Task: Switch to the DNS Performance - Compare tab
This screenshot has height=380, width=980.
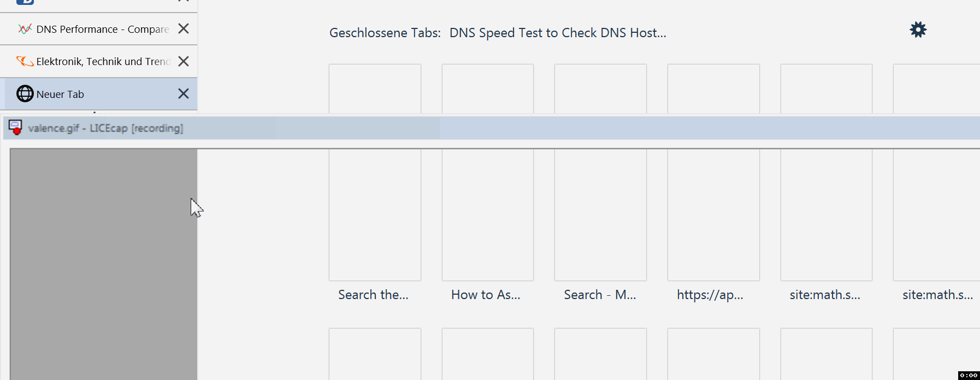Action: click(x=98, y=29)
